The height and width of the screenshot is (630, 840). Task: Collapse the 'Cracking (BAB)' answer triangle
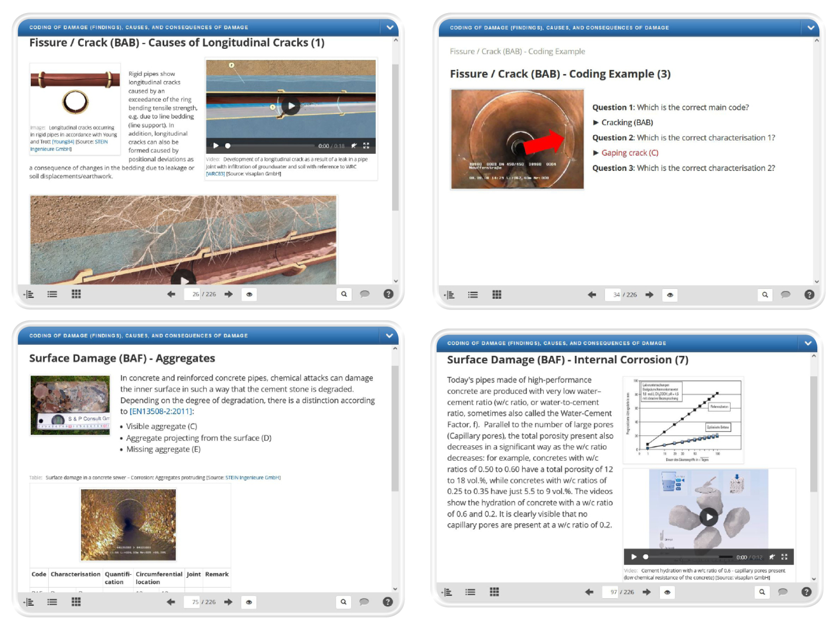[x=596, y=122]
